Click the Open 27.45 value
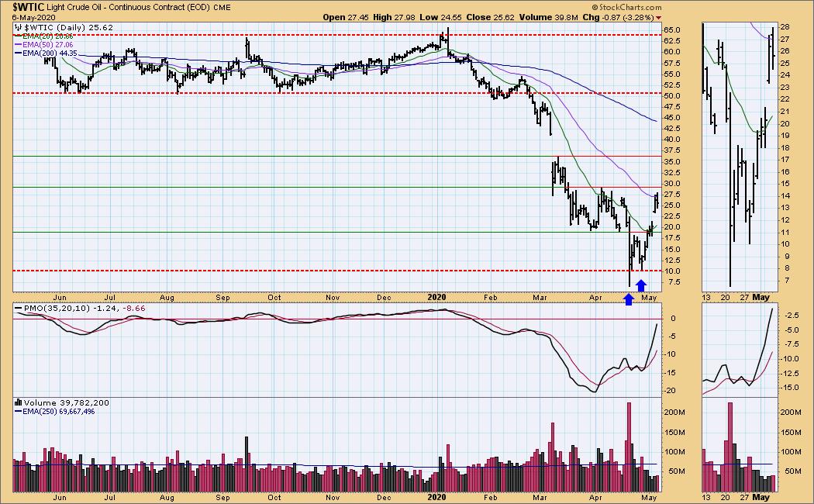 click(x=346, y=17)
